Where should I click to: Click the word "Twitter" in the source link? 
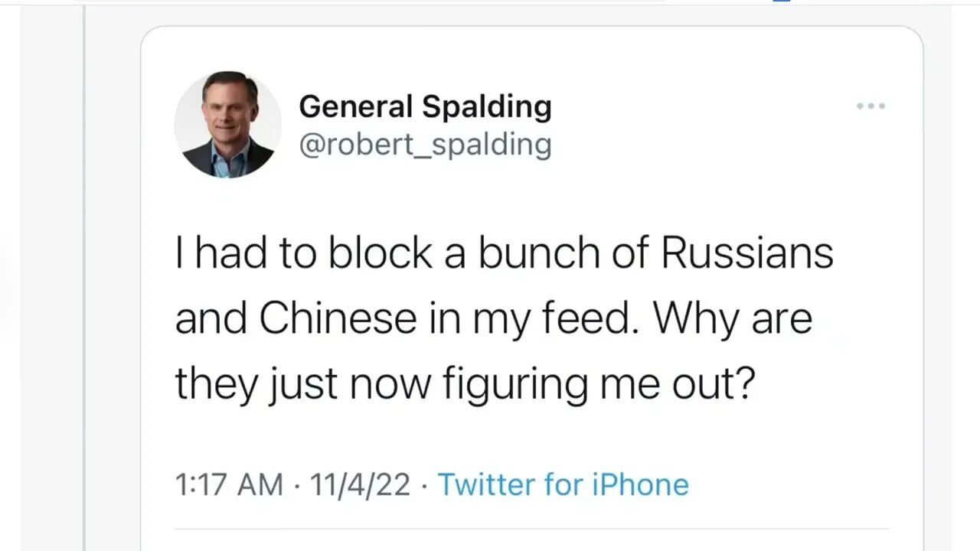[486, 484]
